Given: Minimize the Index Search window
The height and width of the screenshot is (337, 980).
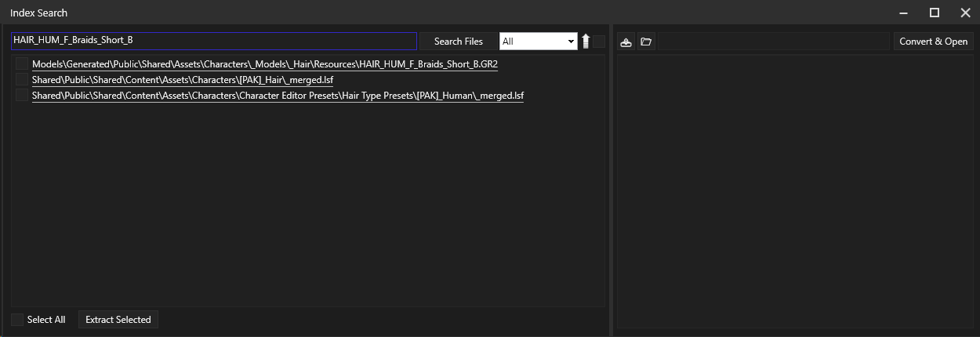Looking at the screenshot, I should pos(904,13).
